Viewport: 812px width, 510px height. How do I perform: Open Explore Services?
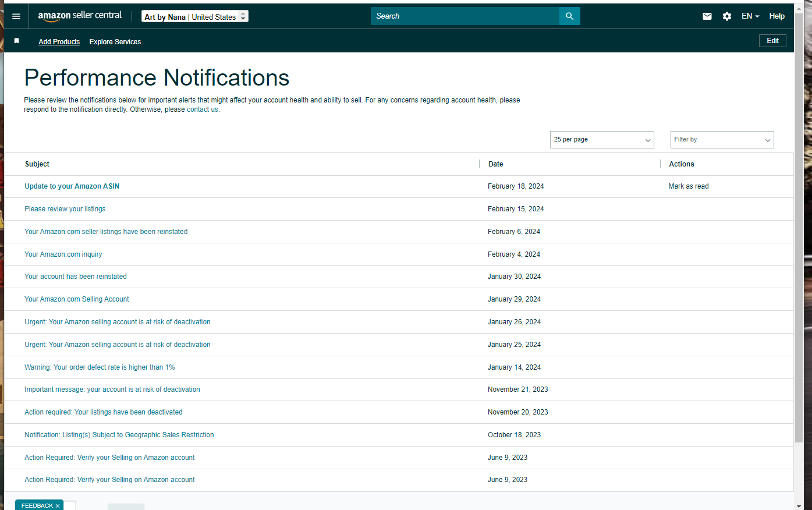tap(115, 42)
